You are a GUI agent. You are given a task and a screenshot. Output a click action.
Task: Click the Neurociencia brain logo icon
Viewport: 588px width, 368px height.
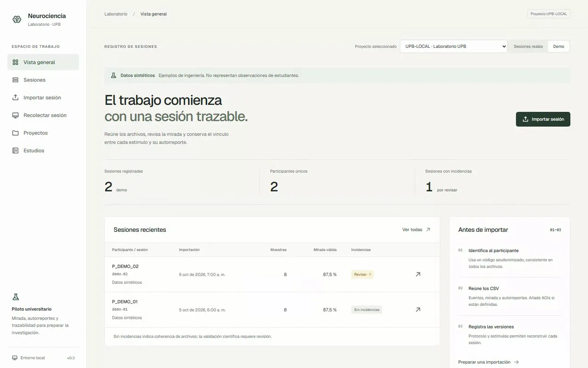pyautogui.click(x=17, y=19)
